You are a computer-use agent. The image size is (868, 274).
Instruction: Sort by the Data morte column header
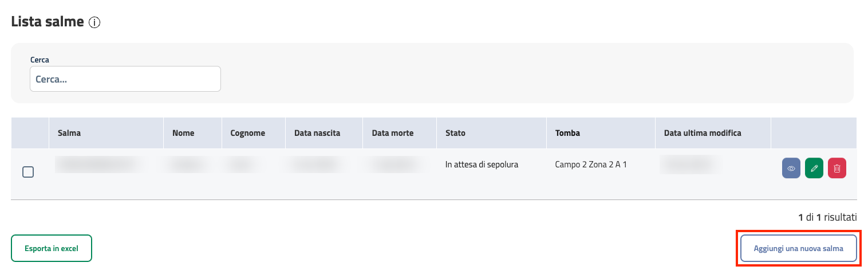tap(393, 133)
